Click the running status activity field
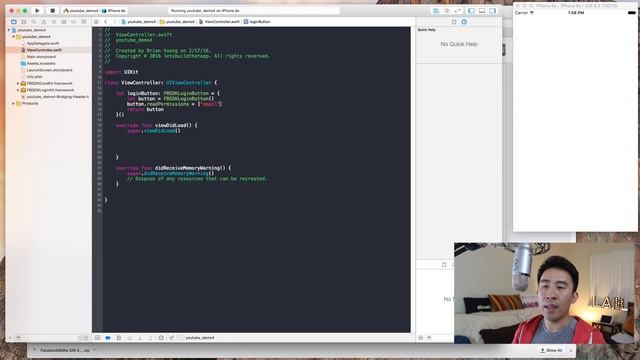This screenshot has height=360, width=640. click(253, 11)
